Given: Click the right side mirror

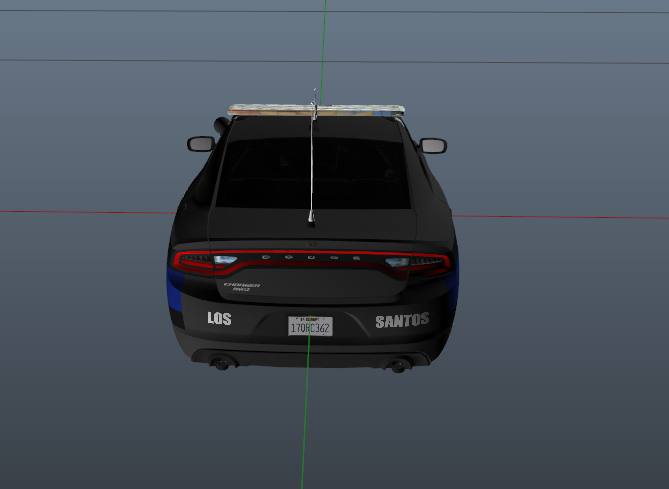Looking at the screenshot, I should coord(433,146).
